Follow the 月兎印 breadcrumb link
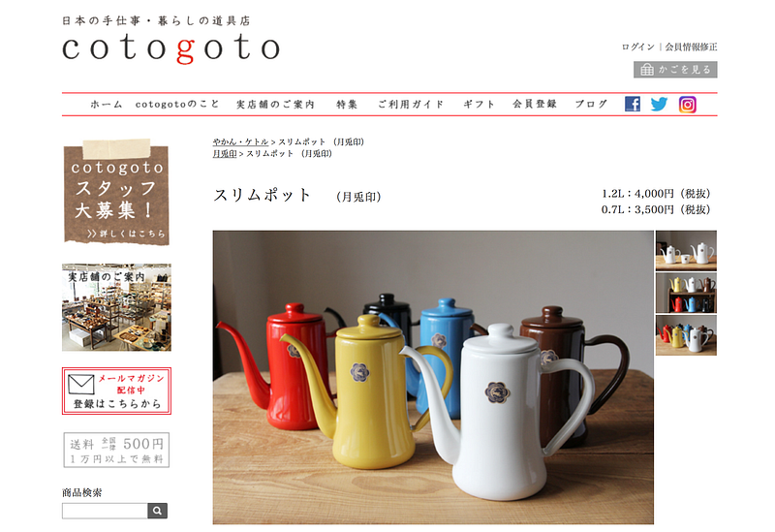775x532 pixels. [225, 154]
